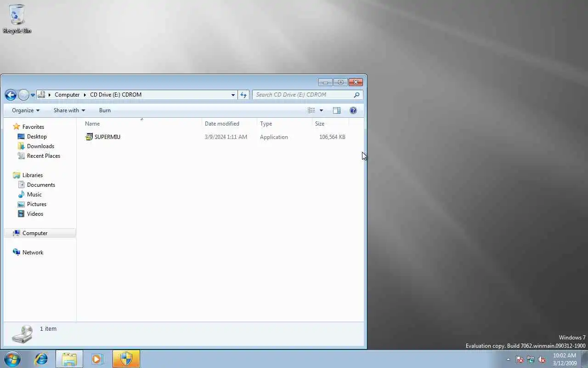Open the view options dropdown arrow

click(x=321, y=110)
